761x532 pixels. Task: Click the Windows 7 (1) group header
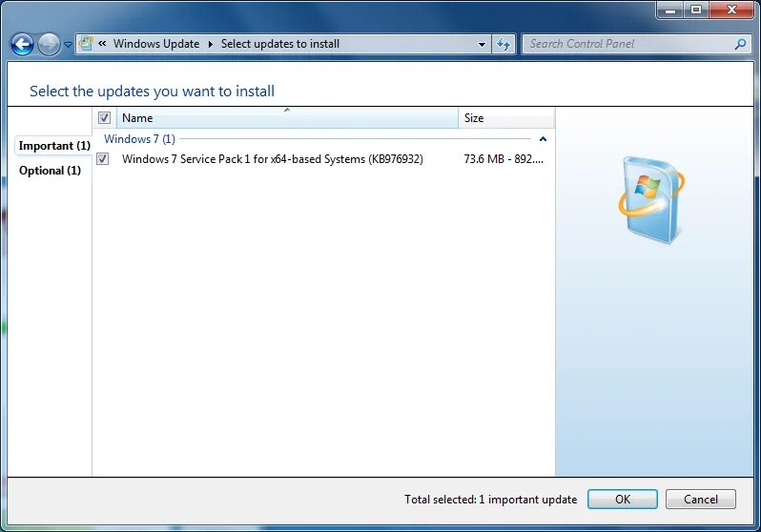[x=140, y=139]
